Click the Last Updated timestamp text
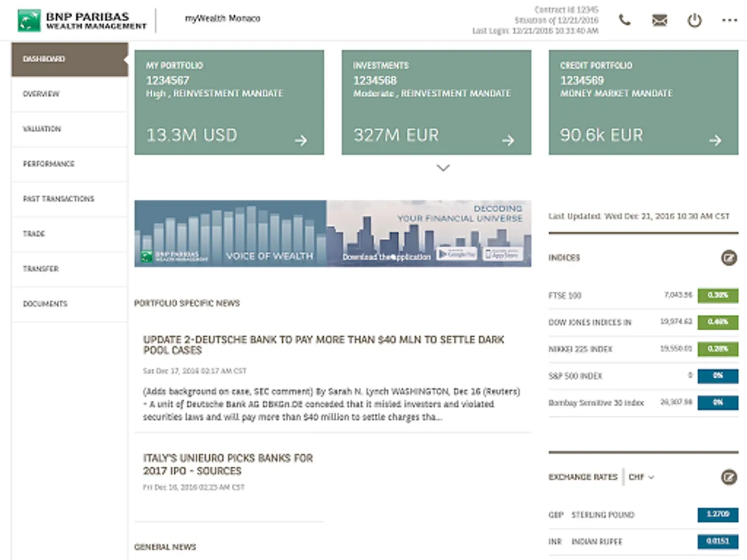Screen dimensions: 747x560 [x=639, y=216]
